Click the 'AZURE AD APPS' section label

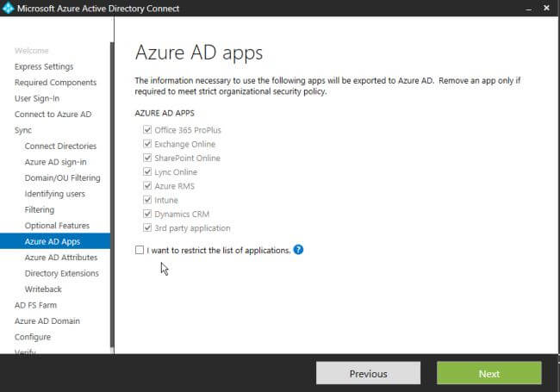165,113
